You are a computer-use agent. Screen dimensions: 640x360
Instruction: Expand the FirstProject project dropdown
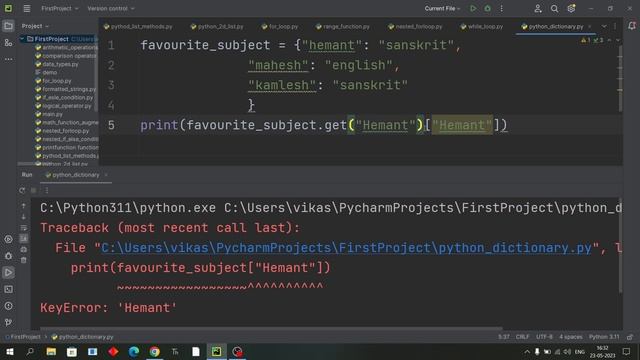point(60,8)
